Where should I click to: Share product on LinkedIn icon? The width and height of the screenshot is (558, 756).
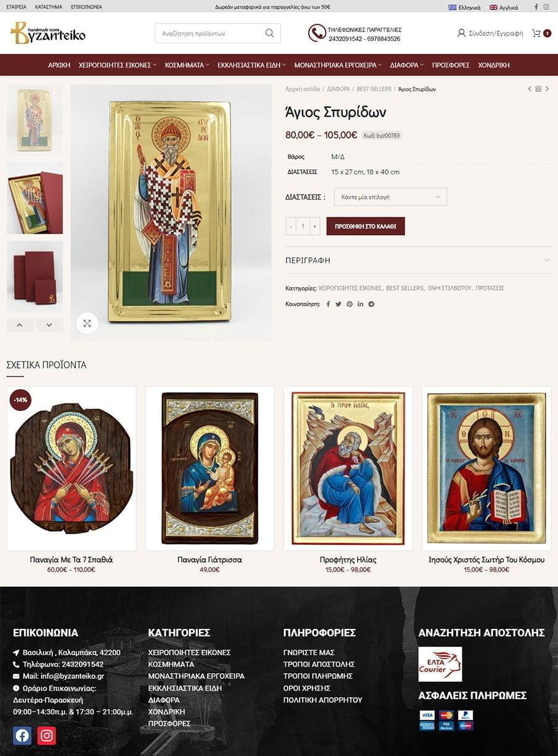click(360, 304)
